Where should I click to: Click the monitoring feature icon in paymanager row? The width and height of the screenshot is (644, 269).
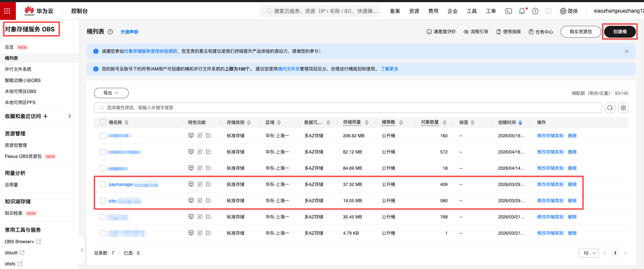coord(191,184)
